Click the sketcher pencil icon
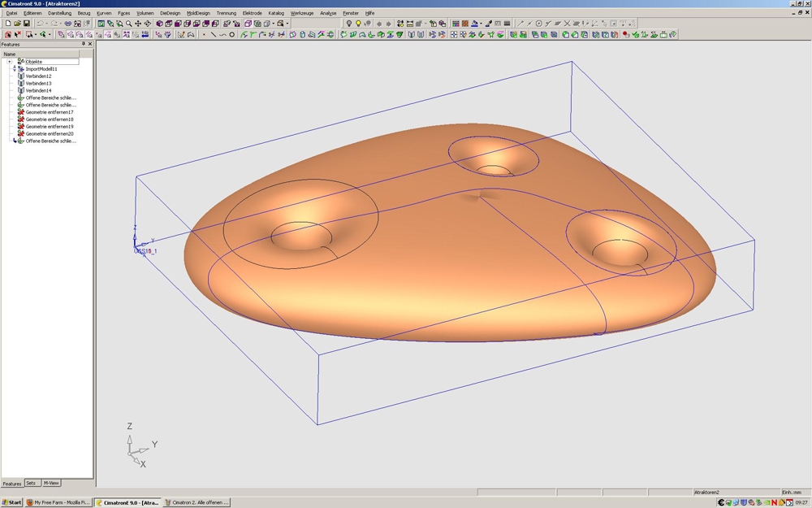This screenshot has width=812, height=508. pos(181,35)
